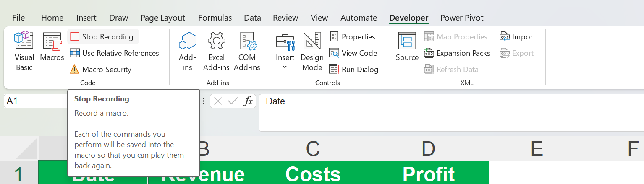Image resolution: width=644 pixels, height=184 pixels.
Task: Open Macro Security settings
Action: (100, 70)
